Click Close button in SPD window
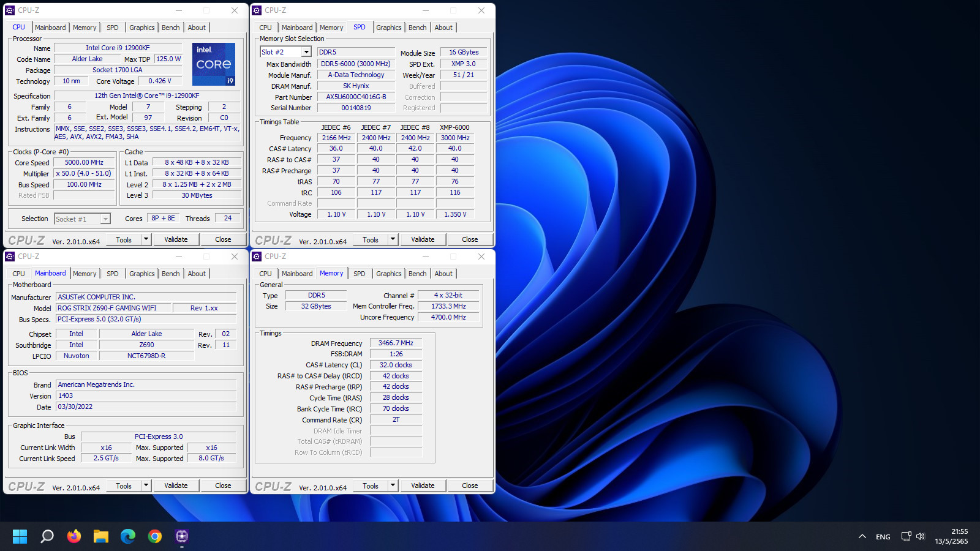 tap(470, 239)
